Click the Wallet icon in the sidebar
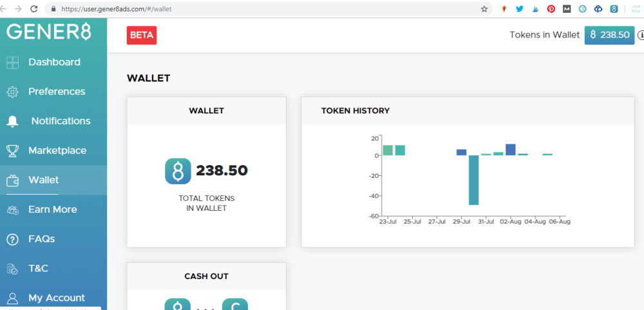 [x=13, y=180]
